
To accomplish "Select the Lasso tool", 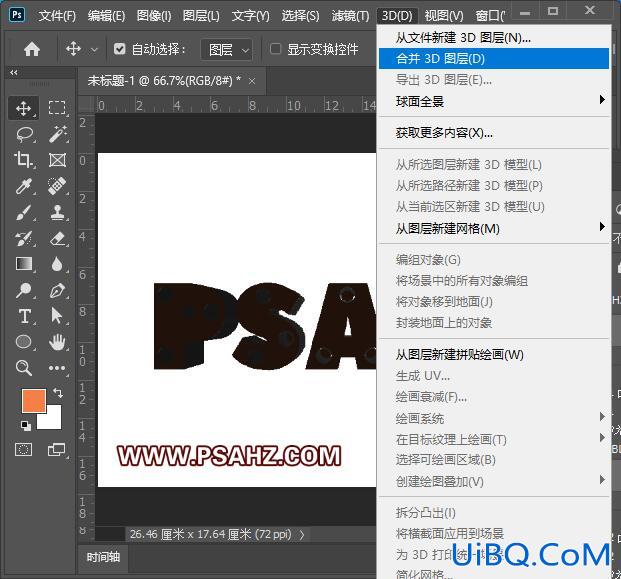I will click(x=23, y=134).
